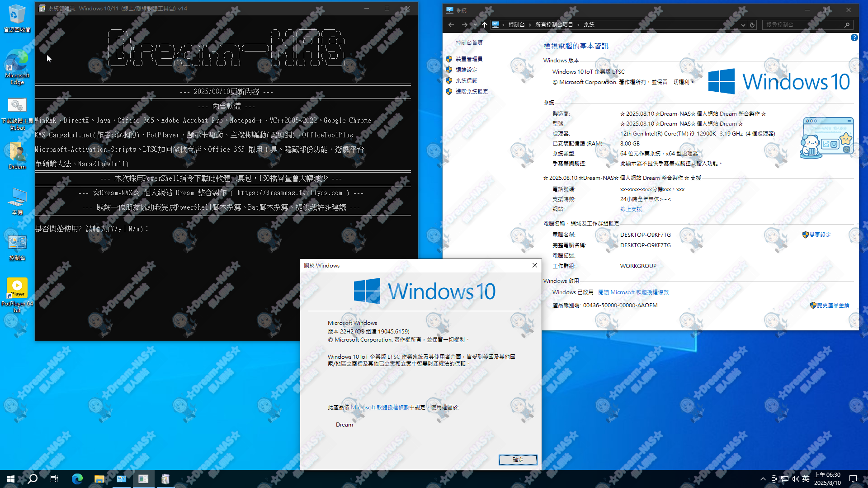Viewport: 868px width, 488px height.
Task: Open the 資源回收筒 (Recycle Bin) desktop icon
Action: (x=17, y=14)
